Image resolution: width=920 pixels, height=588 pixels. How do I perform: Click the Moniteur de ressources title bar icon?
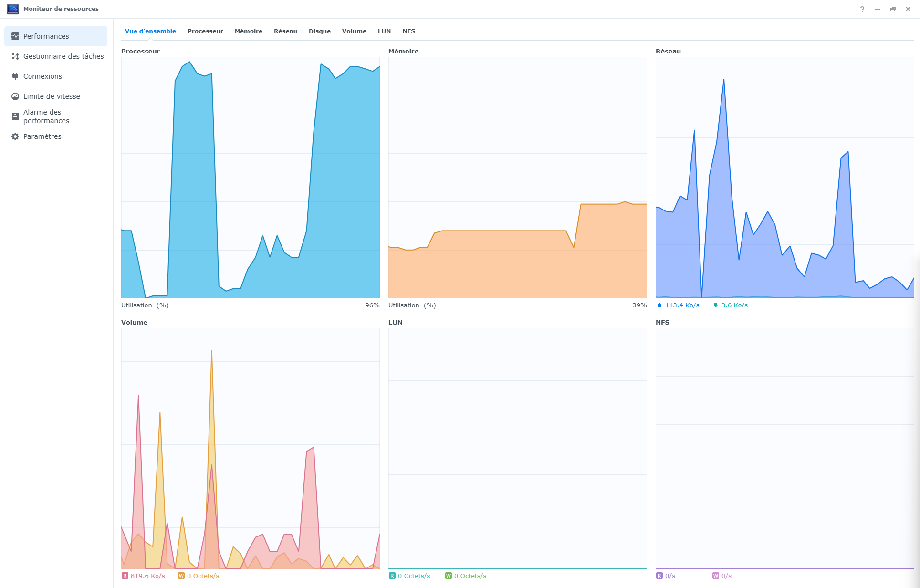[13, 9]
